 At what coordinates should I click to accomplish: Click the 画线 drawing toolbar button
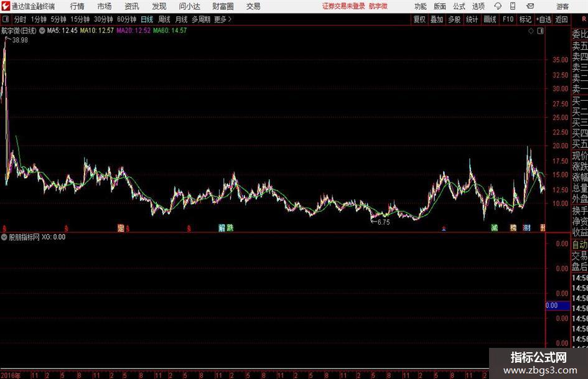click(x=490, y=19)
